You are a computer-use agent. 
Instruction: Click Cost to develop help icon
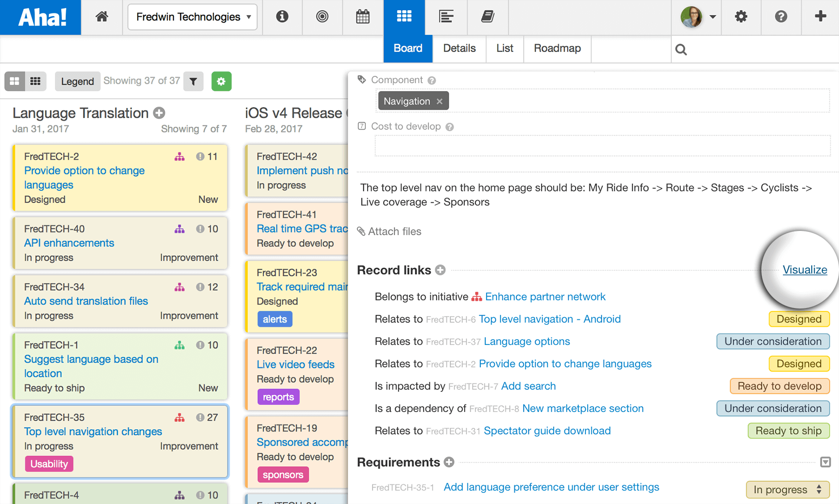(x=449, y=127)
